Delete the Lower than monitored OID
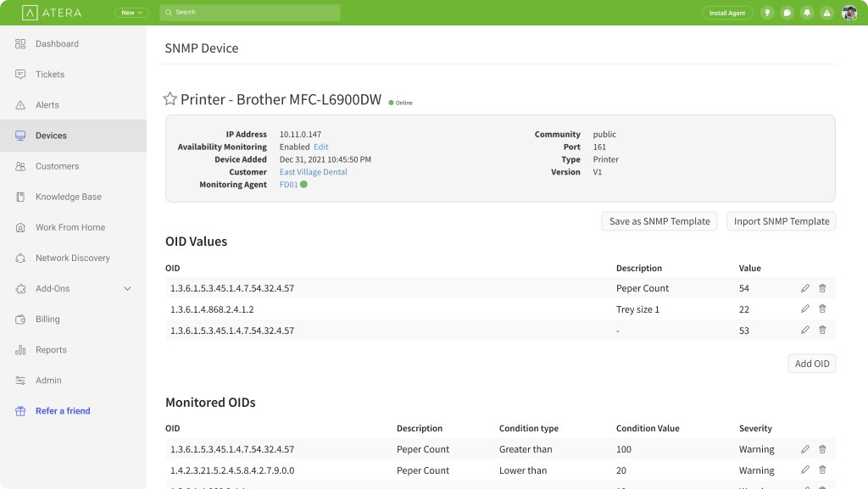 point(822,470)
